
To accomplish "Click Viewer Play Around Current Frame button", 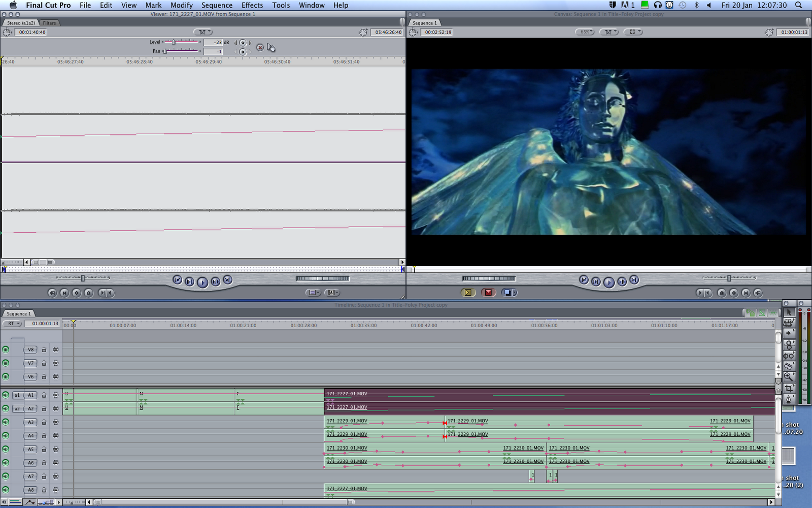I will tap(215, 281).
